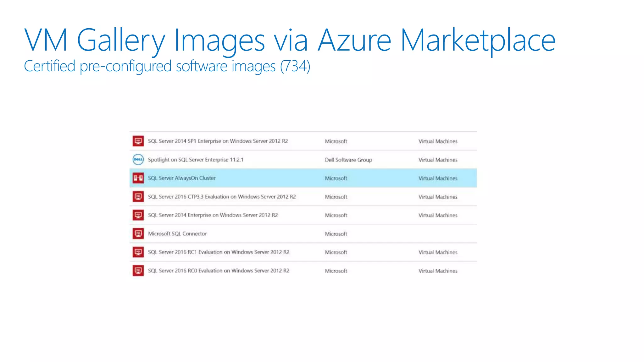
Task: Click the Microsoft SQL Connector icon
Action: pyautogui.click(x=138, y=234)
